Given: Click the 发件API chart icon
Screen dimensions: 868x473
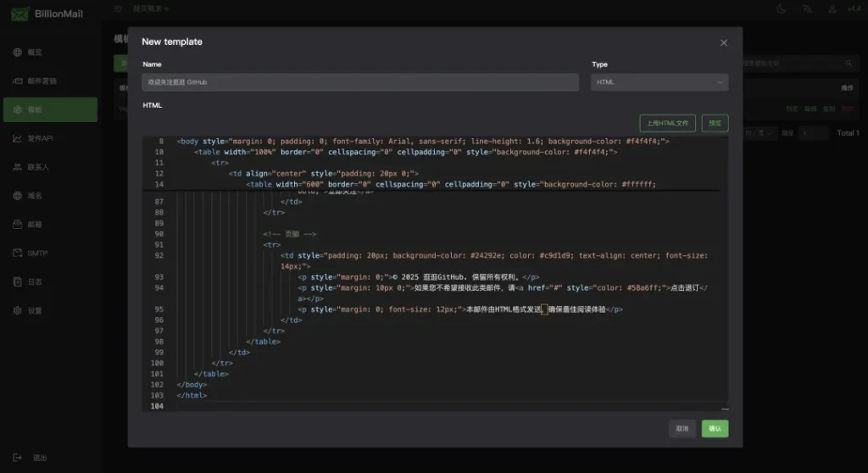Looking at the screenshot, I should click(18, 138).
